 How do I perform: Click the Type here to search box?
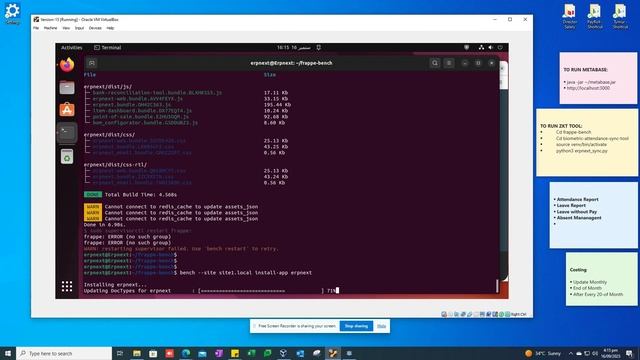click(x=64, y=353)
